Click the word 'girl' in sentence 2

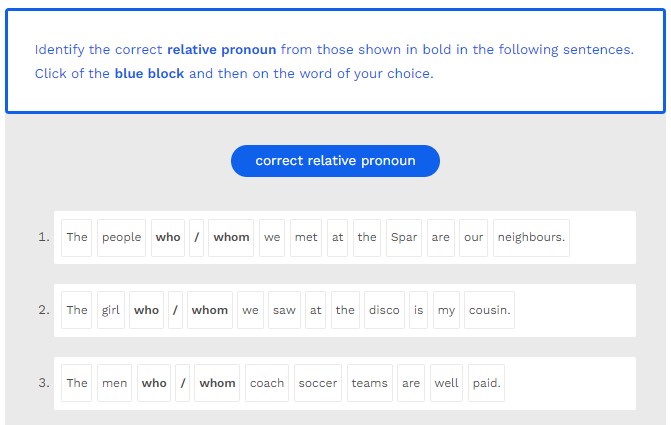(110, 311)
